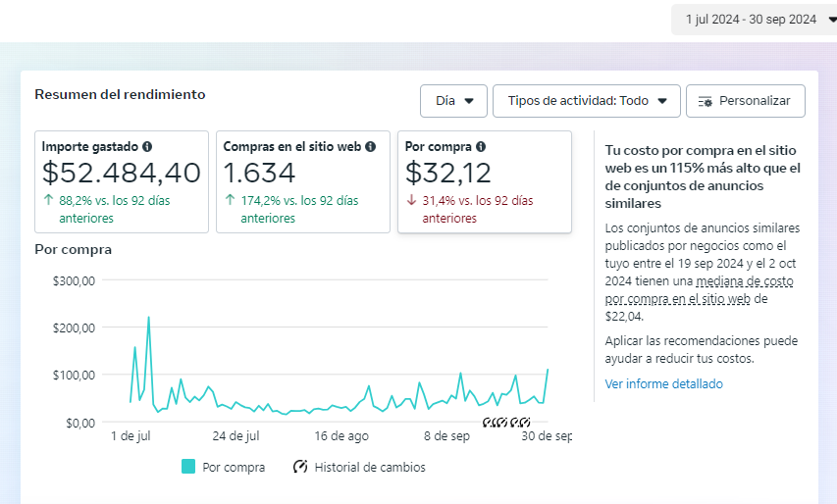The width and height of the screenshot is (837, 504).
Task: Select the Importe gastado metric card
Action: coord(122,181)
